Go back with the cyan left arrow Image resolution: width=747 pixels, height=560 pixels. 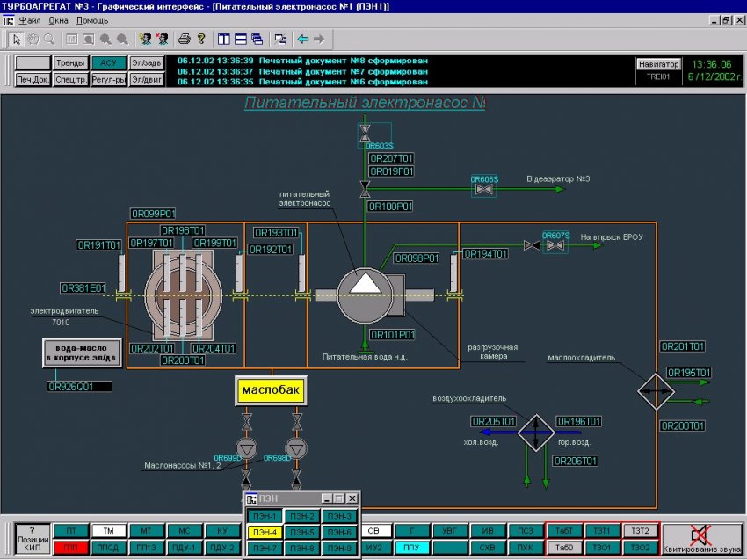tap(303, 39)
